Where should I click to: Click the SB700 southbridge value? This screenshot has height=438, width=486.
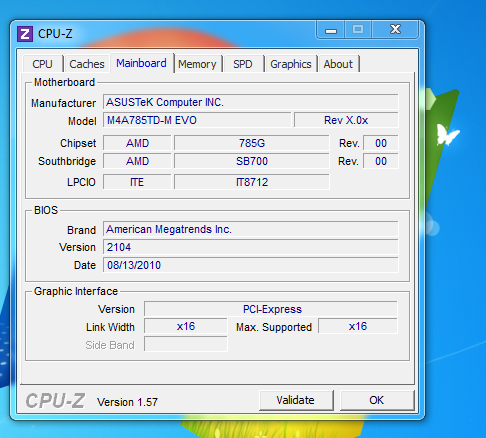coord(252,161)
